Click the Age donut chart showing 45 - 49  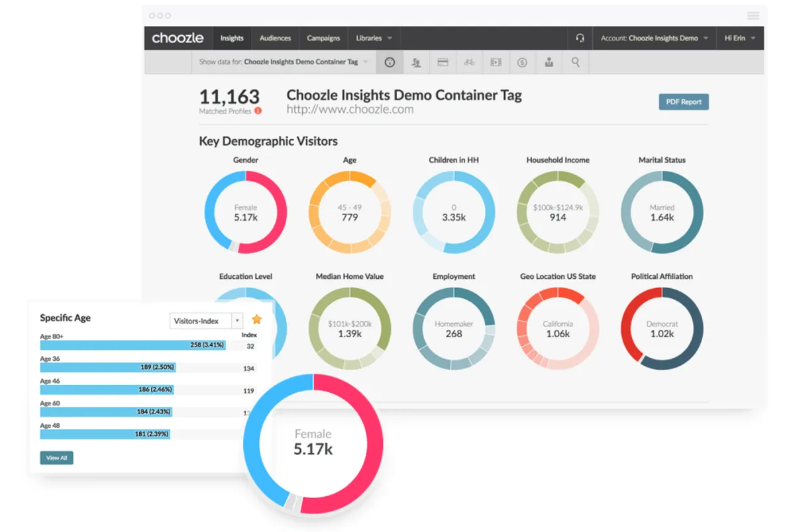click(350, 212)
